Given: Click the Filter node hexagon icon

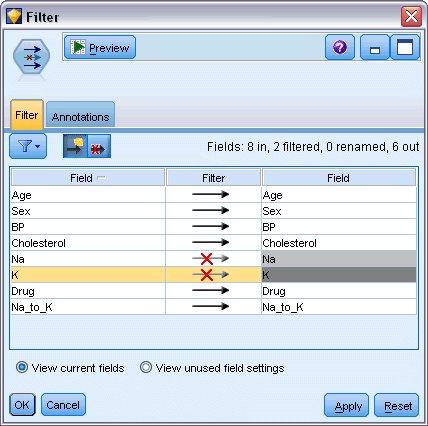Looking at the screenshot, I should tap(31, 57).
